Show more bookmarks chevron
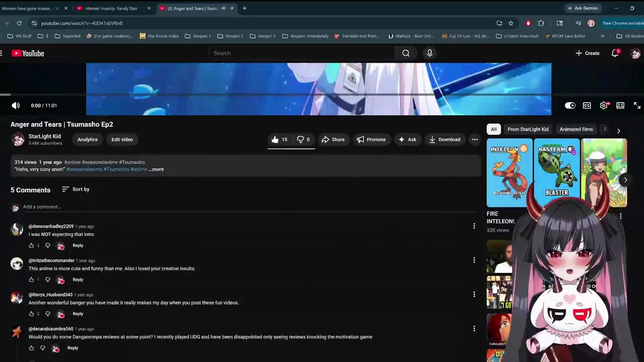This screenshot has height=362, width=644. [602, 36]
